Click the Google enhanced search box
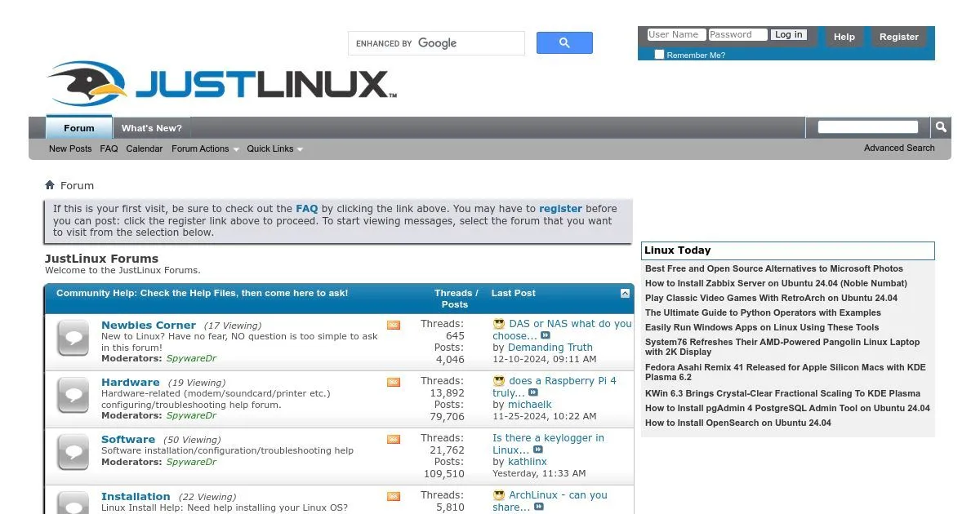 [436, 43]
